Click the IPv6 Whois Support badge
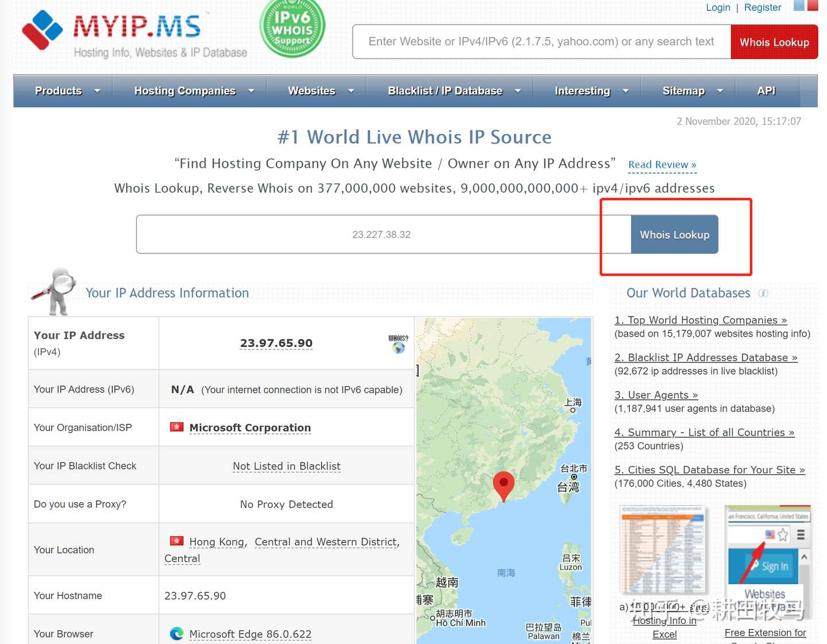Viewport: 827px width, 644px height. click(292, 27)
